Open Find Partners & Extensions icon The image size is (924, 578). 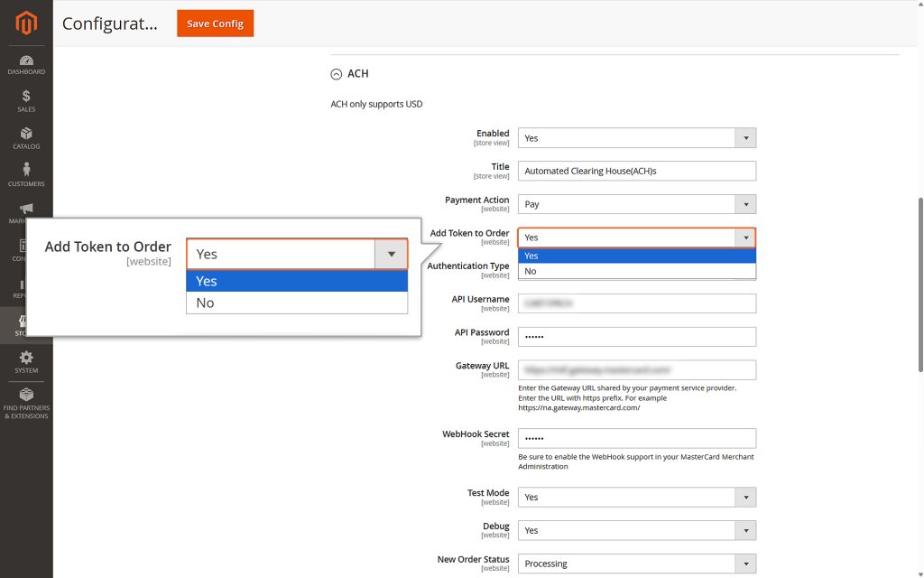25,400
